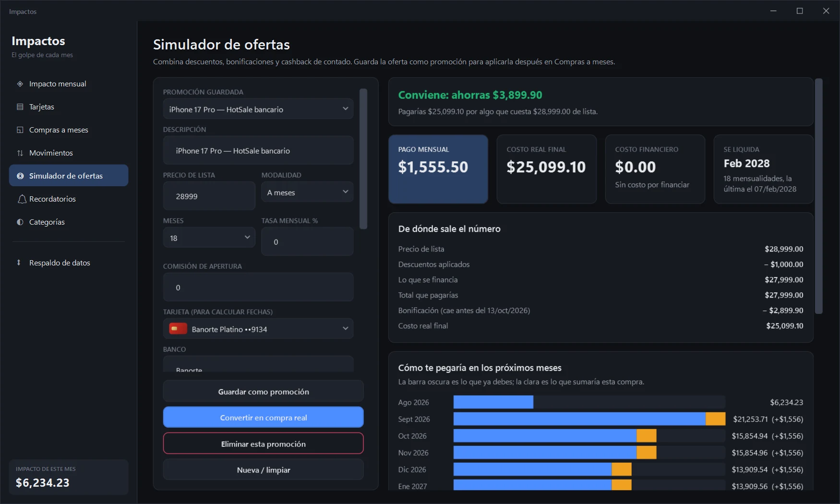The width and height of the screenshot is (840, 504).
Task: Click the Recordatorios bell icon
Action: pos(22,199)
